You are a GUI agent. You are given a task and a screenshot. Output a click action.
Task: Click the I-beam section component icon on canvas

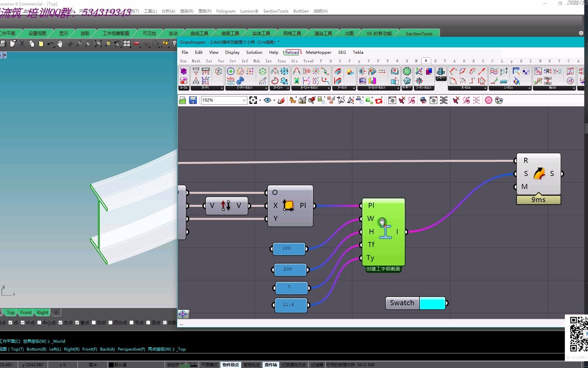[386, 232]
